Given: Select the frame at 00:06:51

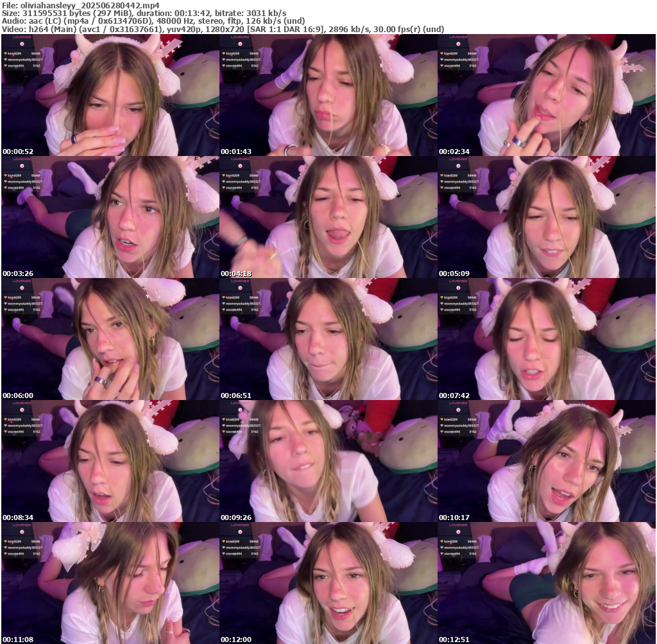Looking at the screenshot, I should click(328, 339).
